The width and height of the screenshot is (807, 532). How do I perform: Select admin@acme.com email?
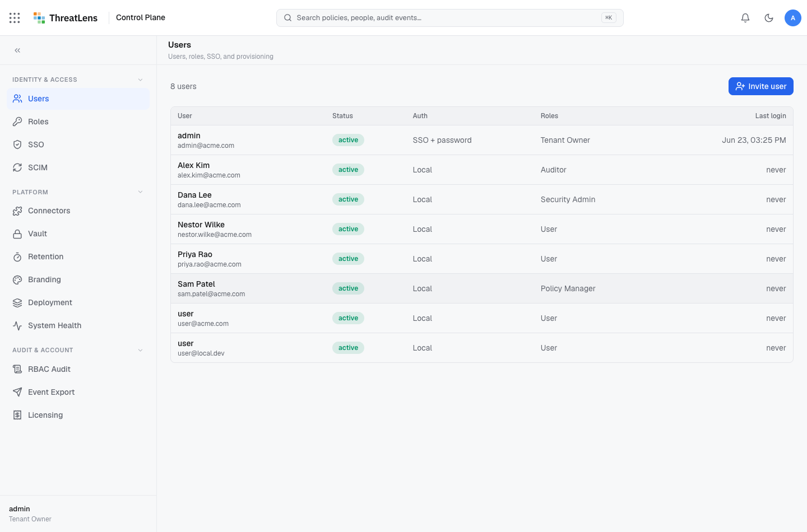click(x=206, y=146)
